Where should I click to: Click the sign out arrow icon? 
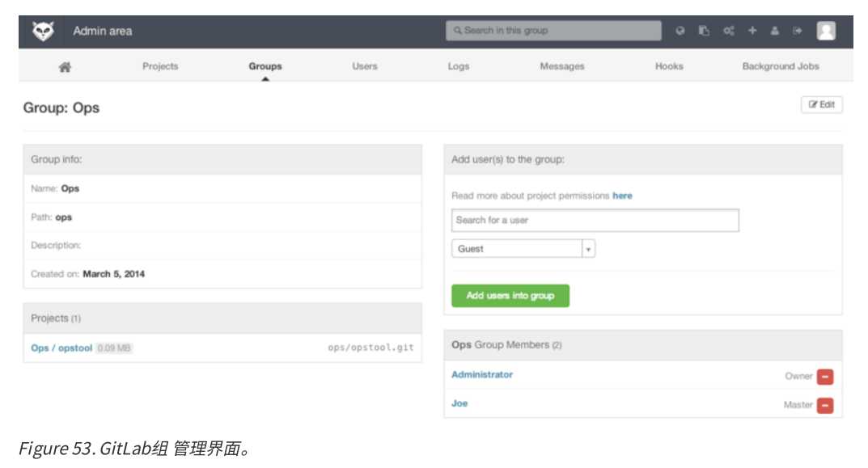(x=797, y=31)
